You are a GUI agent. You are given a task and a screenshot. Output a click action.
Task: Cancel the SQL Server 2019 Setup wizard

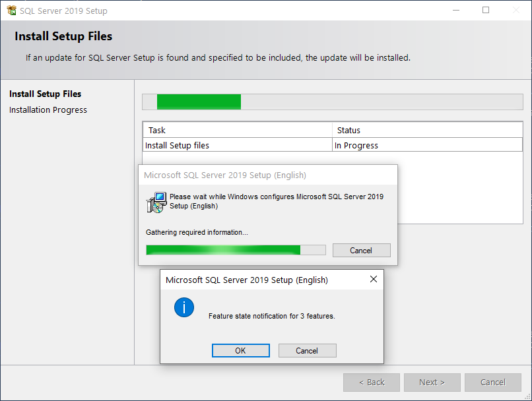(492, 383)
